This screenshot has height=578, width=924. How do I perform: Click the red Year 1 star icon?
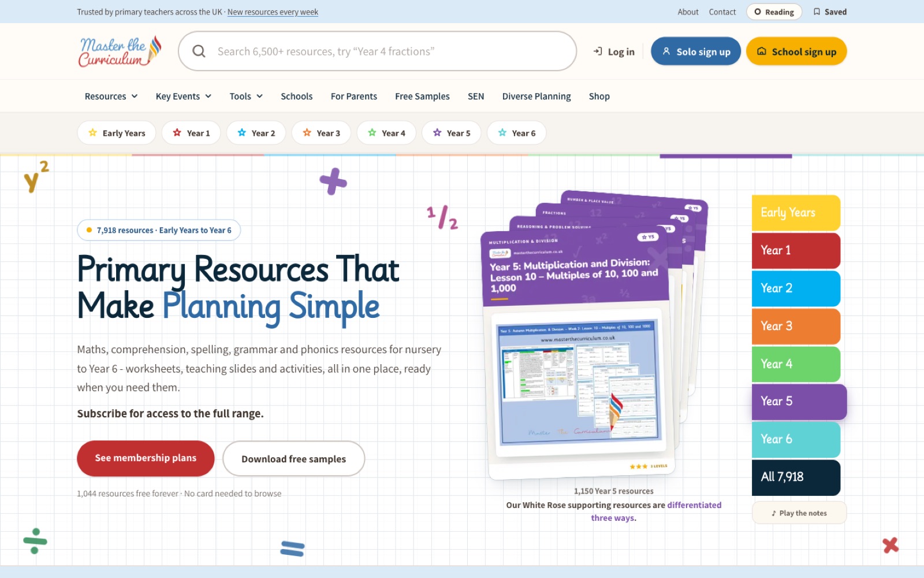coord(177,133)
